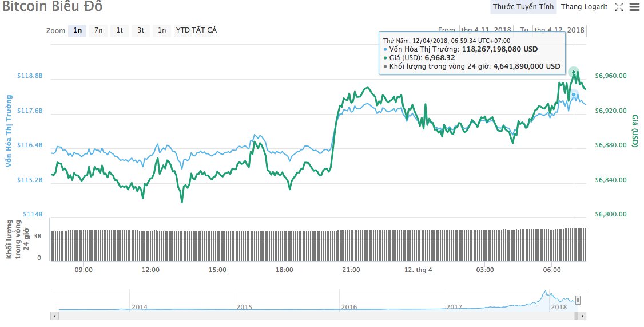Click the $6,920.00 price axis label
644x327 pixels.
click(611, 111)
